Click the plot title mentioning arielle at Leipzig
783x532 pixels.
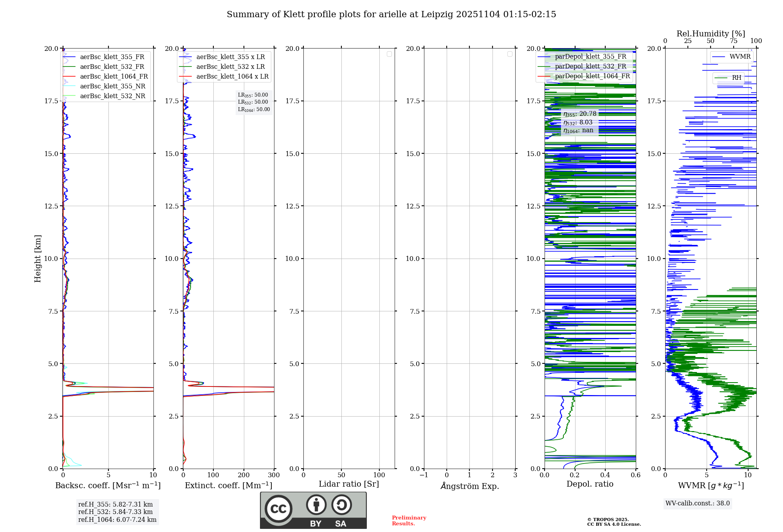pos(391,14)
